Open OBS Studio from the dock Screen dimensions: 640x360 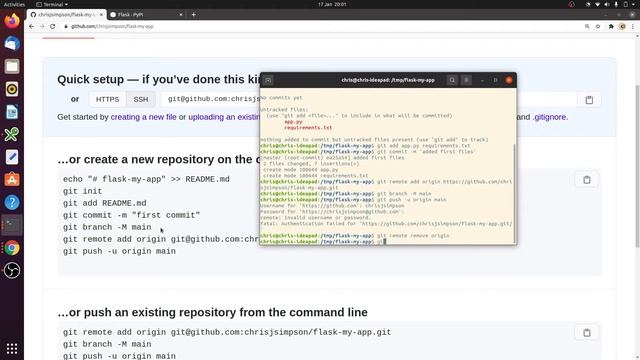click(12, 270)
